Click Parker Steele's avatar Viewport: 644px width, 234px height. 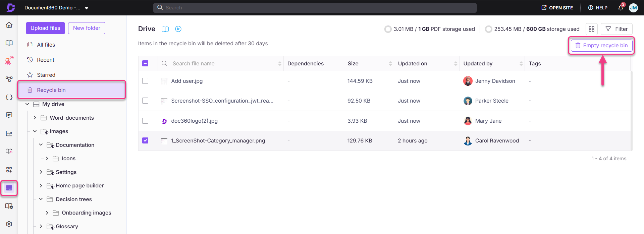pyautogui.click(x=468, y=101)
